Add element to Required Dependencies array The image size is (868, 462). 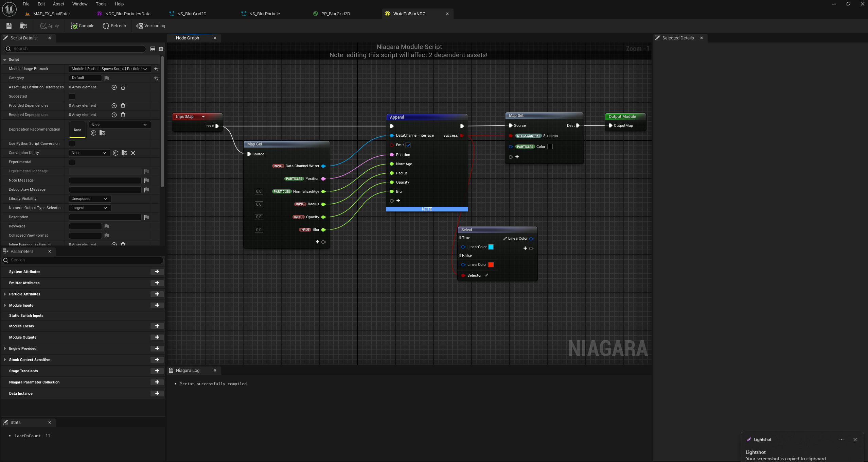click(x=114, y=115)
